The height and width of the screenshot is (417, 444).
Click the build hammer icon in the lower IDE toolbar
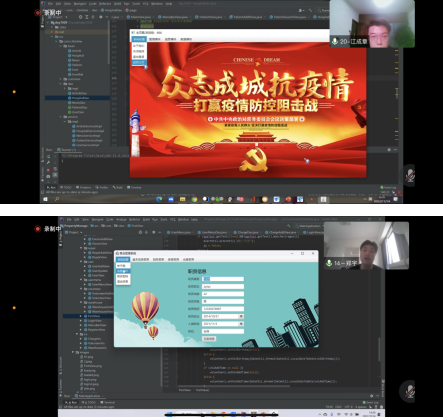tap(289, 226)
